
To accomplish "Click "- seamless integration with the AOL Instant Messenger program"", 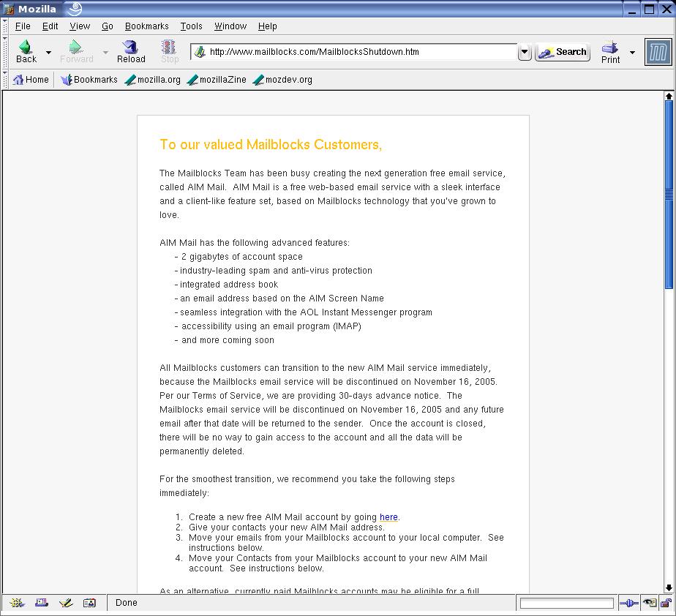I will coord(303,312).
